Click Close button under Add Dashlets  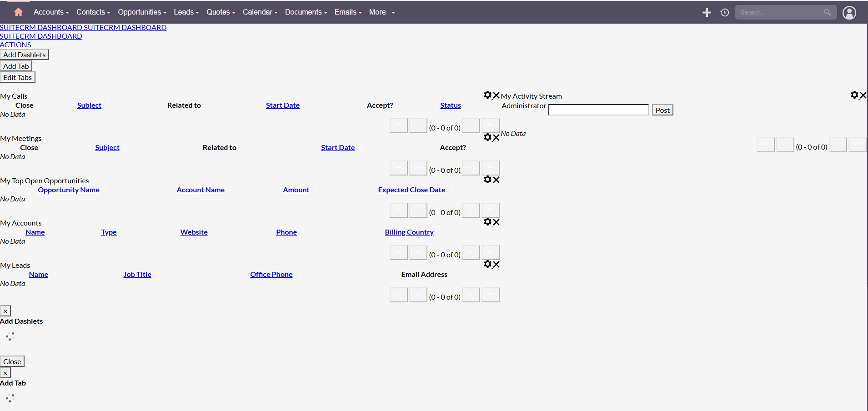12,361
